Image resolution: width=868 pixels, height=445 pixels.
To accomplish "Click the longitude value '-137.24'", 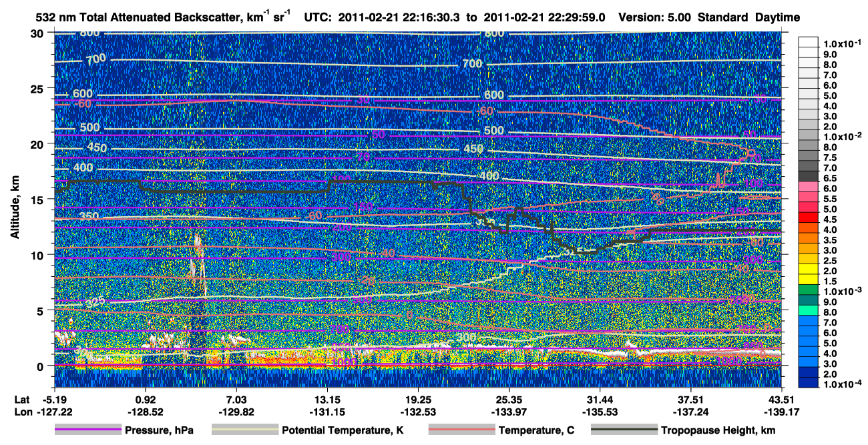I will (690, 412).
